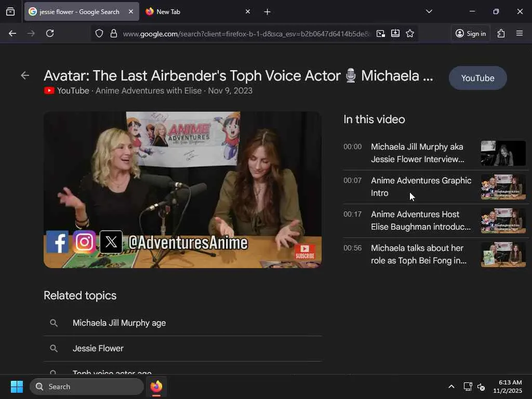Focus the Google URL address bar
This screenshot has width=532, height=399.
click(x=246, y=34)
